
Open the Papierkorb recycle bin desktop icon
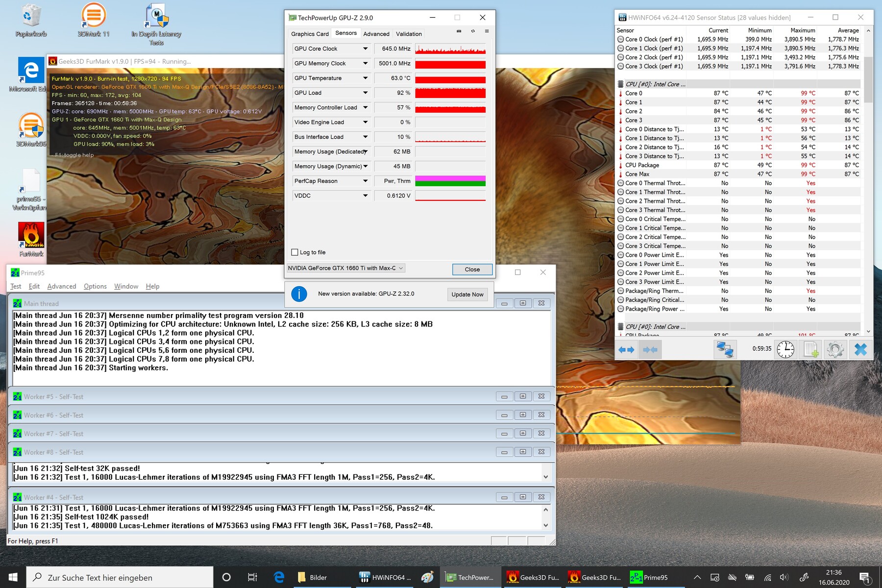coord(31,21)
